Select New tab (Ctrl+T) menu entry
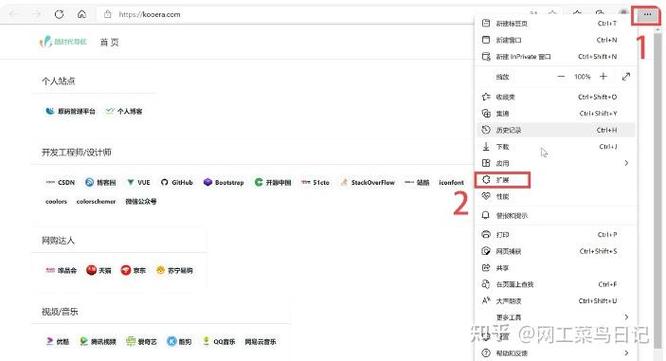666x361 pixels. [x=555, y=23]
